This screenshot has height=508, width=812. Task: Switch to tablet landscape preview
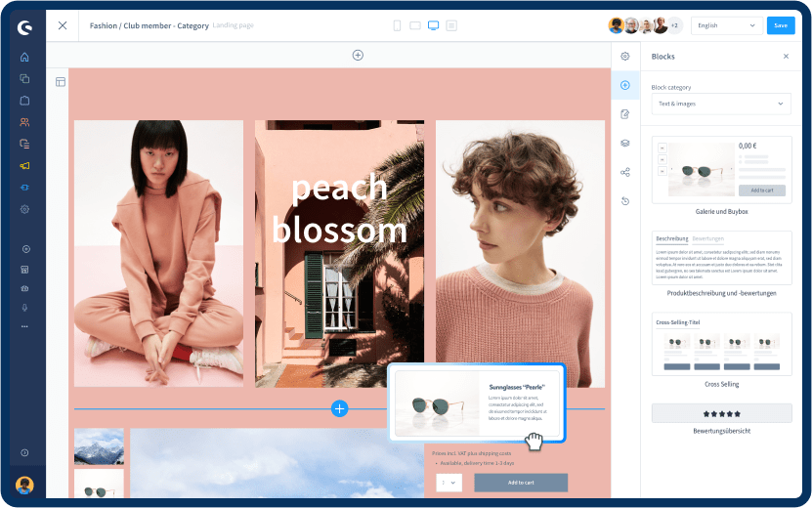(415, 25)
